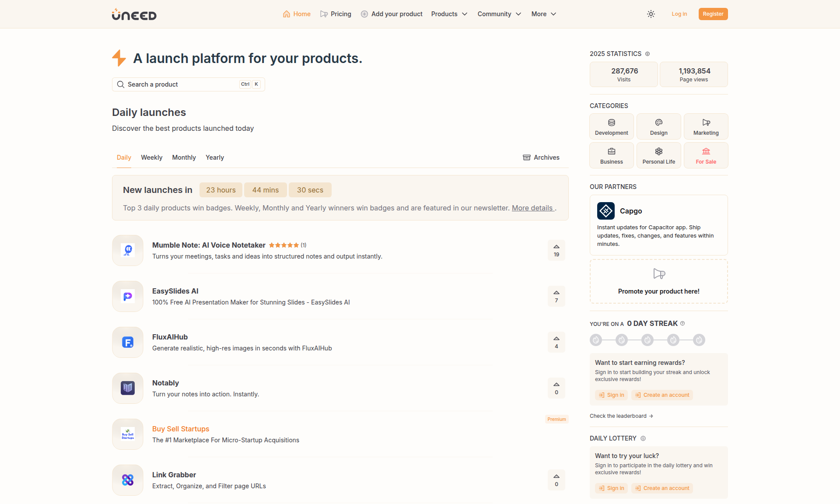Open the Pricing page
Viewport: 840px width, 504px height.
tap(336, 14)
